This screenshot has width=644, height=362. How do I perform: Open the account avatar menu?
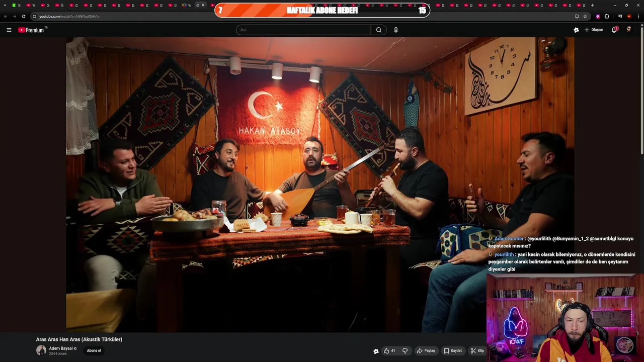[x=629, y=30]
